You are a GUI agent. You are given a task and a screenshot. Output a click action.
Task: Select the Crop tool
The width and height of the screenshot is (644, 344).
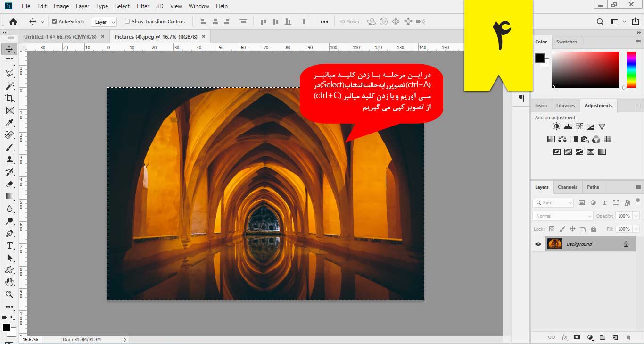(x=9, y=98)
